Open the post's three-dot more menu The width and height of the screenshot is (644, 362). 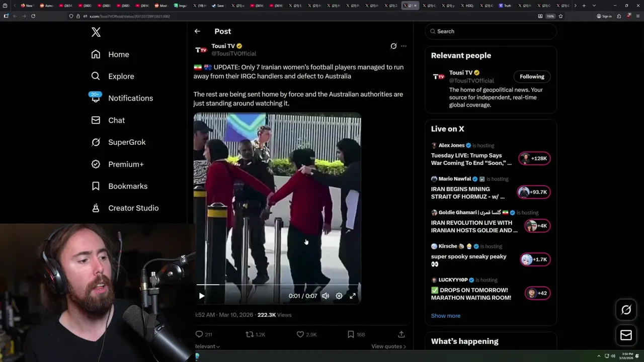pos(404,46)
